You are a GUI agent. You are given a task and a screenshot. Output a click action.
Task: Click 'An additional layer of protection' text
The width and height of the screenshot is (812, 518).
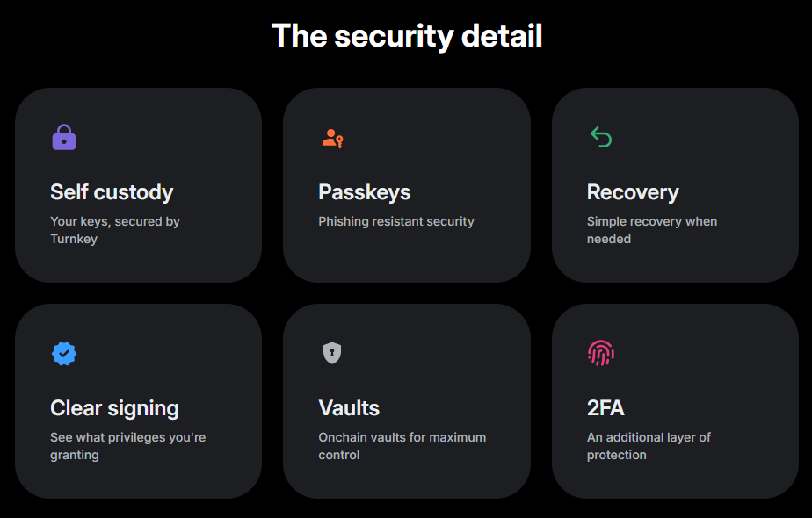(649, 446)
